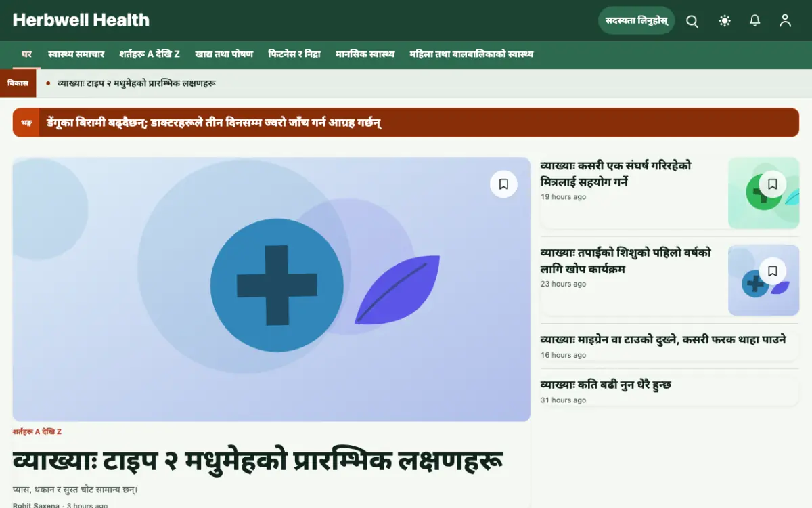
Task: Open thumbnail of the मित्रलाई सहयोग article
Action: 763,193
